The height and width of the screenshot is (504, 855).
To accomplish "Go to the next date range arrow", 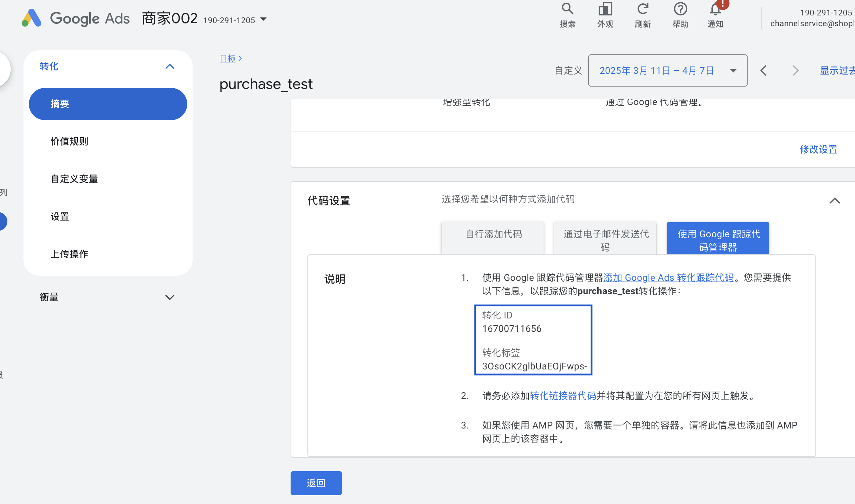I will click(795, 71).
